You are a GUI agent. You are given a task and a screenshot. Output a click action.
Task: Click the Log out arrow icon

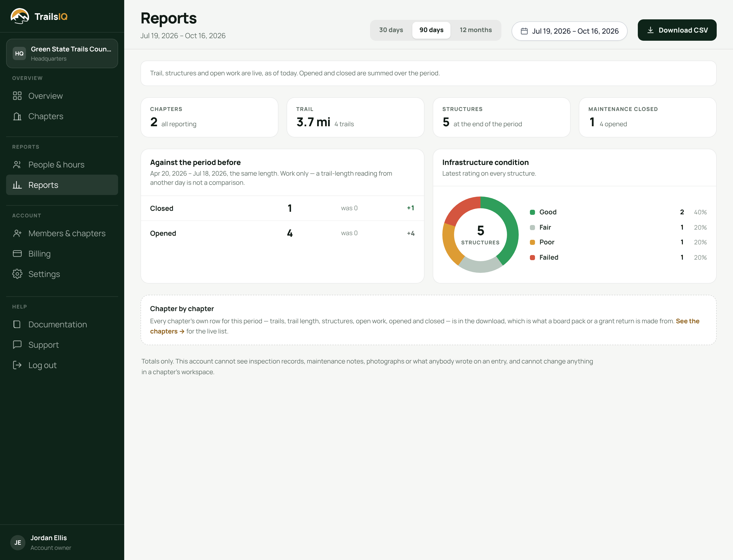(17, 365)
